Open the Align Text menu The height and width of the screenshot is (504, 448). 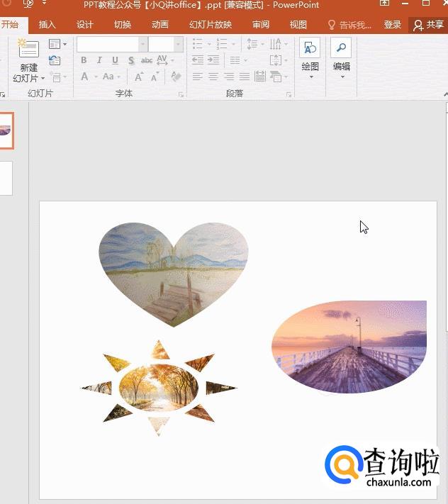(x=279, y=60)
